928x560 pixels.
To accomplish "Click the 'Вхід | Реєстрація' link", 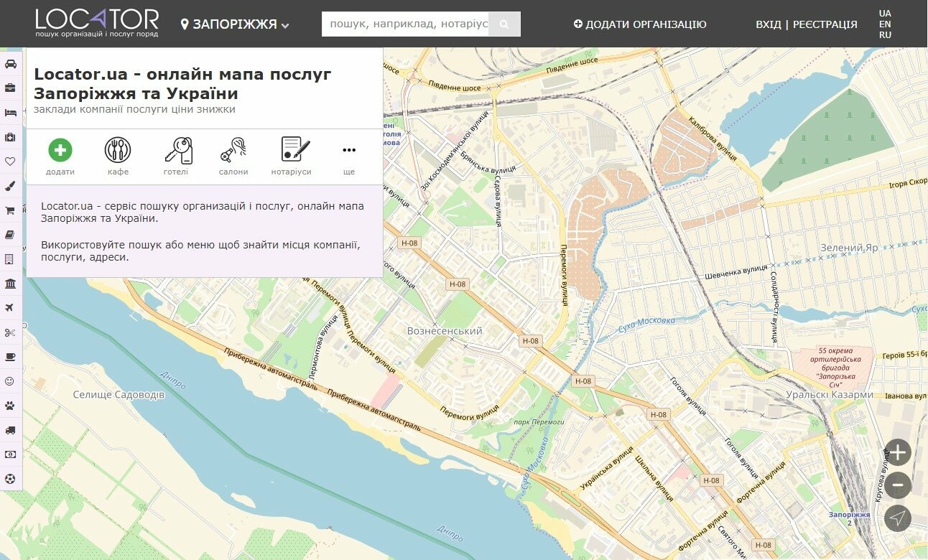I will pos(806,24).
